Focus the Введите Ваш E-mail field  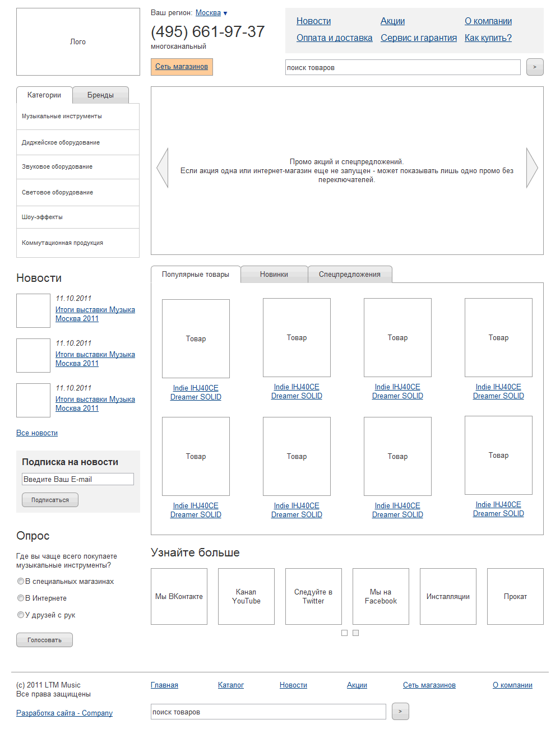tap(78, 479)
